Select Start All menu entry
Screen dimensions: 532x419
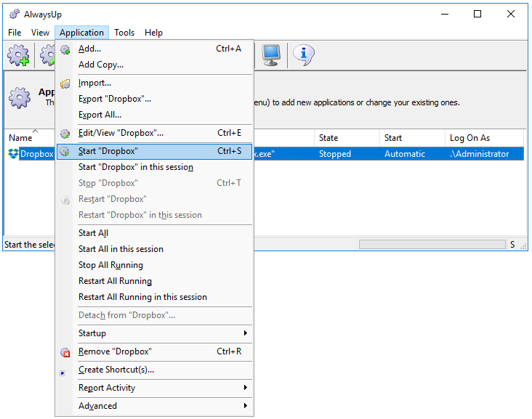(x=154, y=233)
